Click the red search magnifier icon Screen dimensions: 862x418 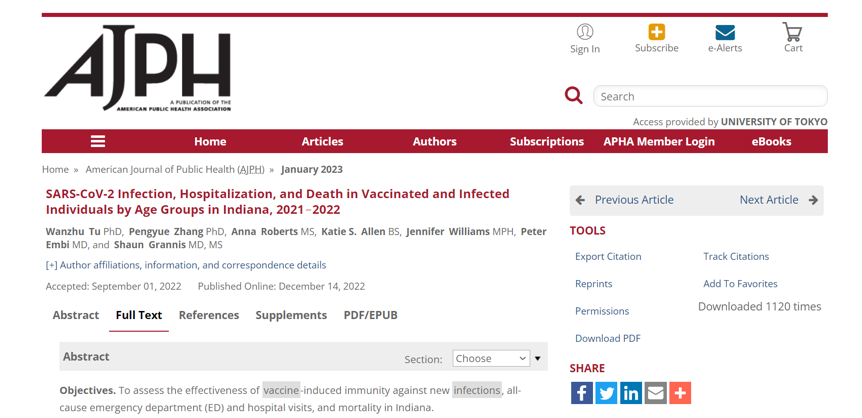[573, 96]
